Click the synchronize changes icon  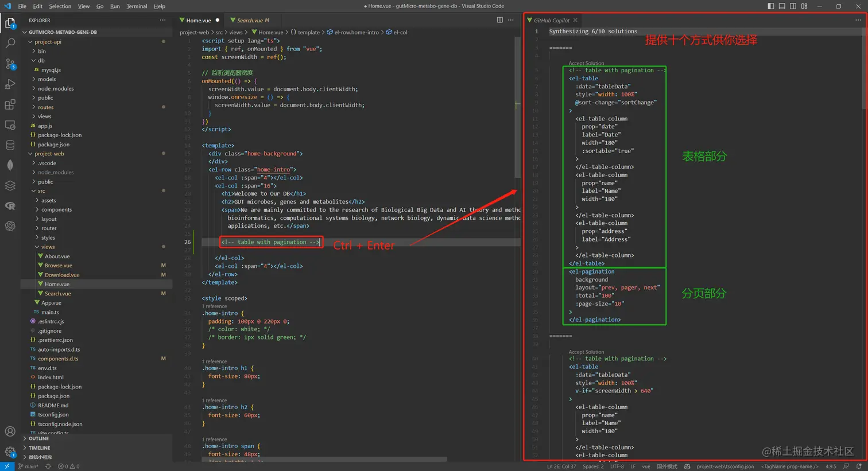coord(48,466)
